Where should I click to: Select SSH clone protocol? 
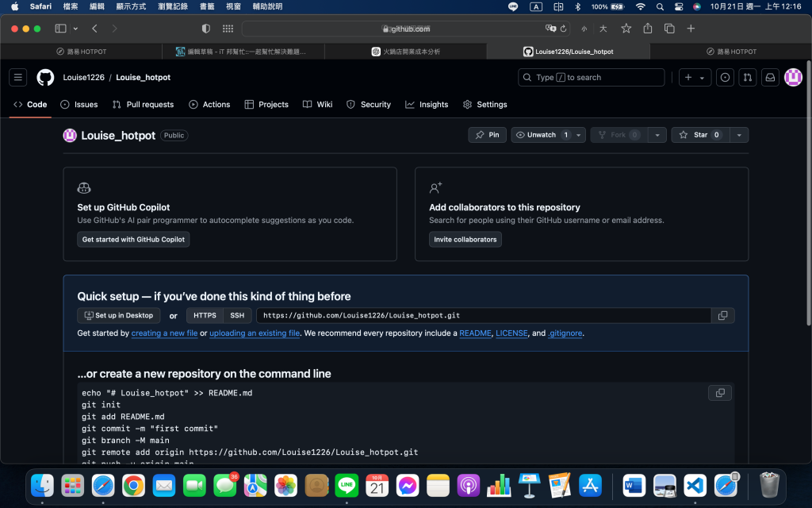(237, 315)
